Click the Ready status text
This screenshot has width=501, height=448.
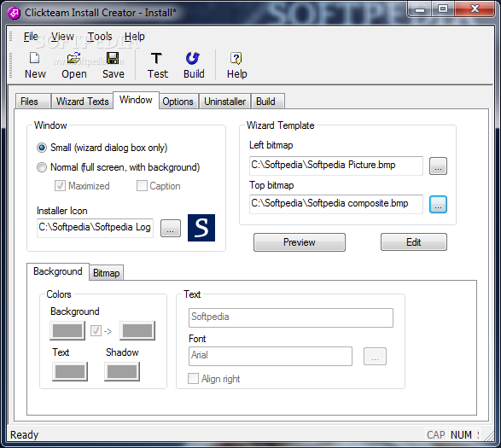[24, 435]
